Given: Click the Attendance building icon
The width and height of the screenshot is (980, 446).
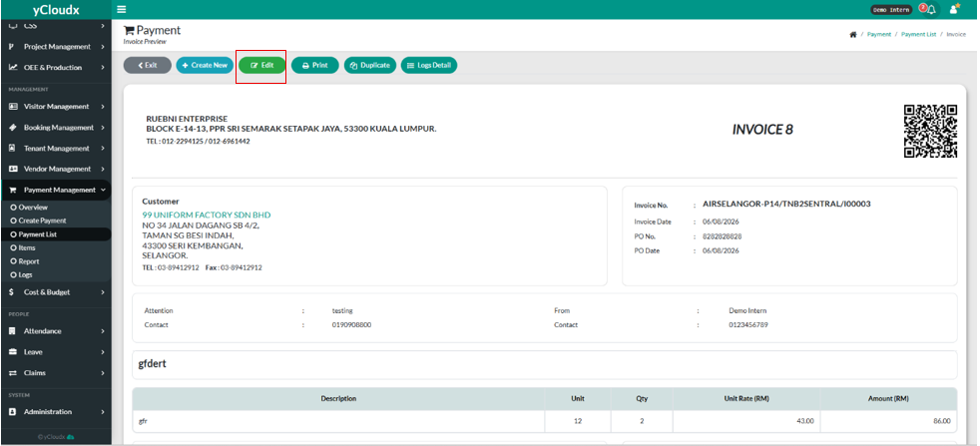Looking at the screenshot, I should pos(13,331).
